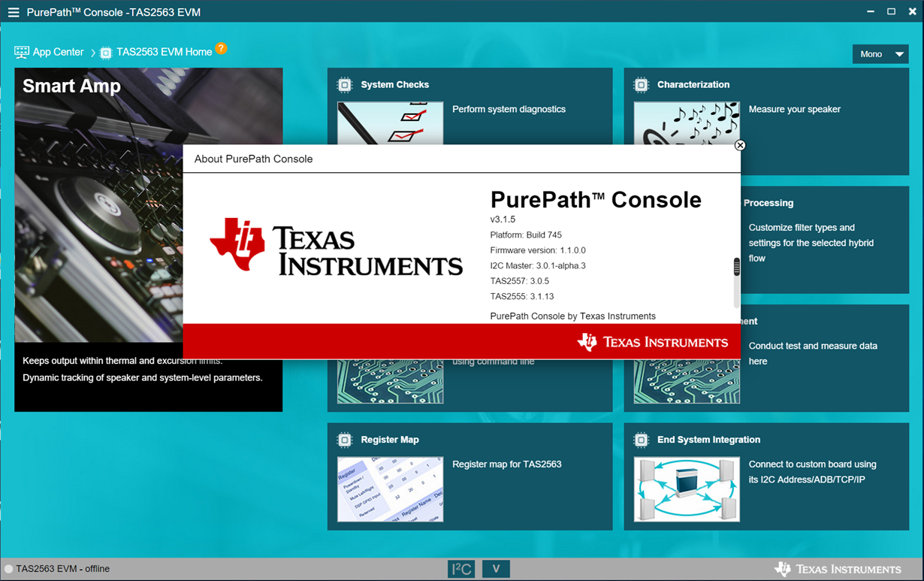Screen dimensions: 924x581
Task: Open the Characterization music notes thumbnail
Action: (687, 123)
